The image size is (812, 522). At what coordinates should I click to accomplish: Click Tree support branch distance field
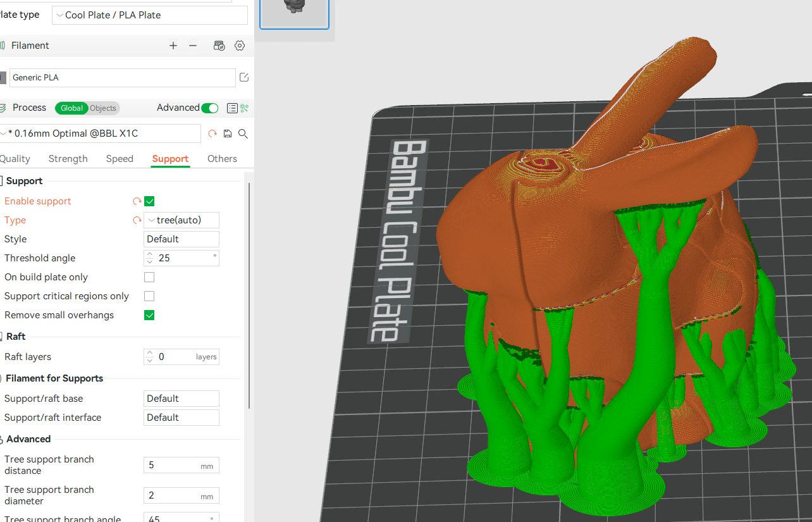tap(181, 465)
